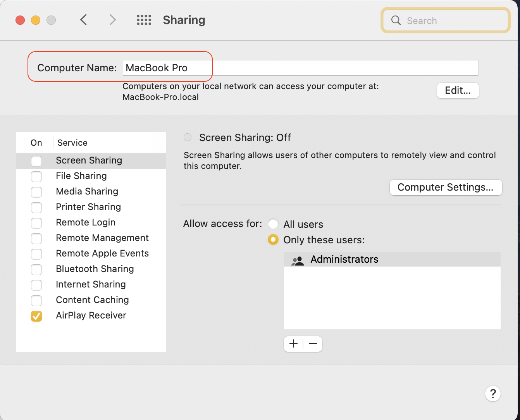Viewport: 520px width, 420px height.
Task: Remove user with minus button
Action: pos(313,344)
